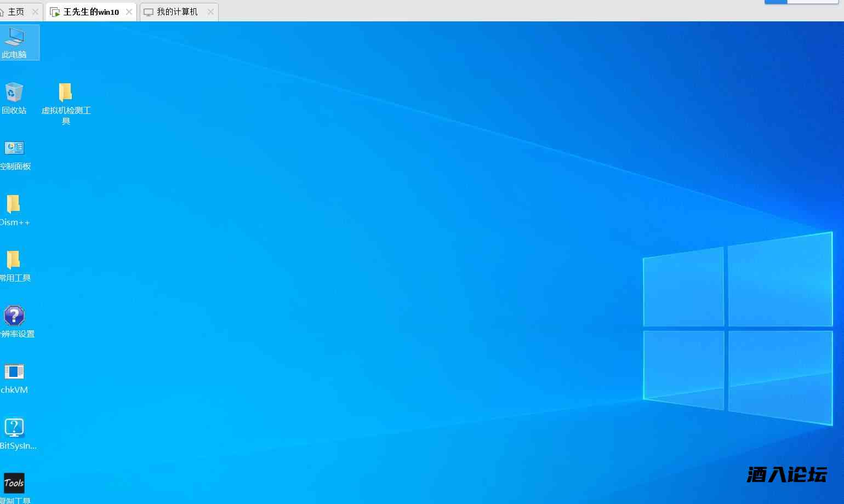Launch the chkVM desktop icon

[14, 372]
